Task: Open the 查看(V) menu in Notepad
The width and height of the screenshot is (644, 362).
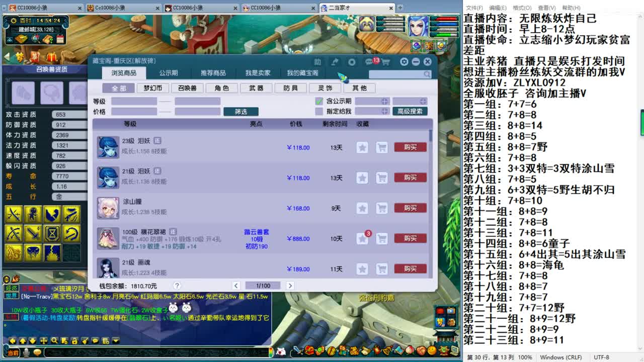Action: (546, 8)
